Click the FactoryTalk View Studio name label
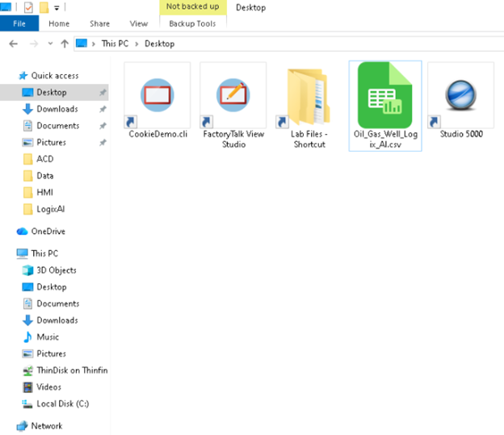 tap(233, 140)
